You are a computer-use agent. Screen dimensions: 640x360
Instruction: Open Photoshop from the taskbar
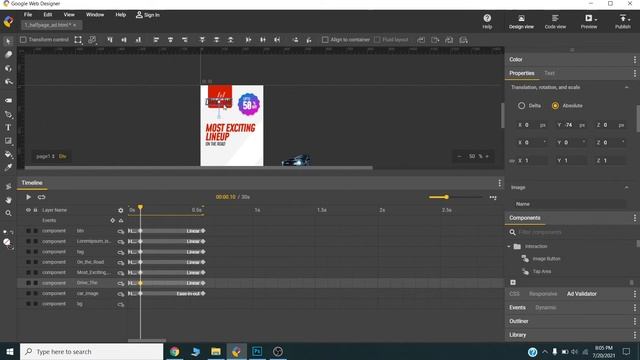coord(257,351)
